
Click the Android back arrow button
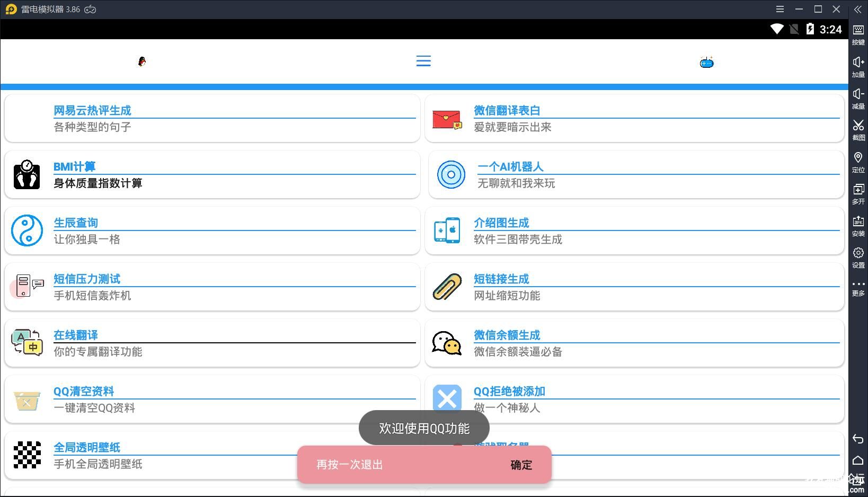coord(858,439)
